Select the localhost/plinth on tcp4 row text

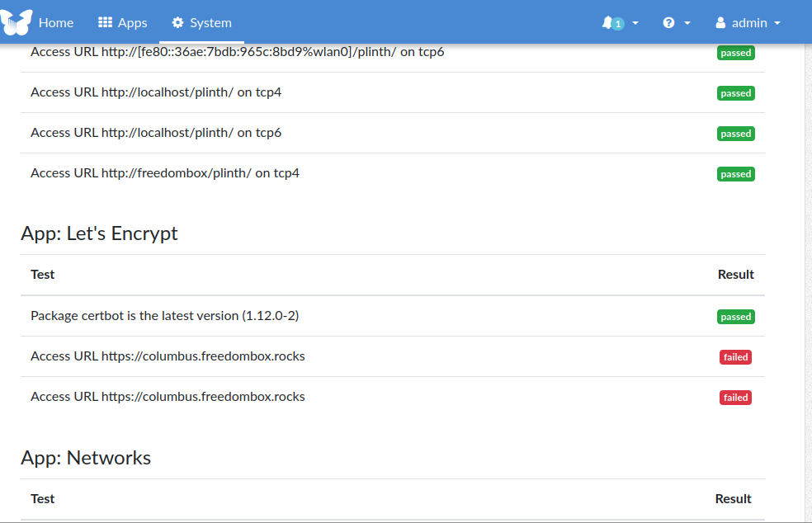(x=156, y=92)
